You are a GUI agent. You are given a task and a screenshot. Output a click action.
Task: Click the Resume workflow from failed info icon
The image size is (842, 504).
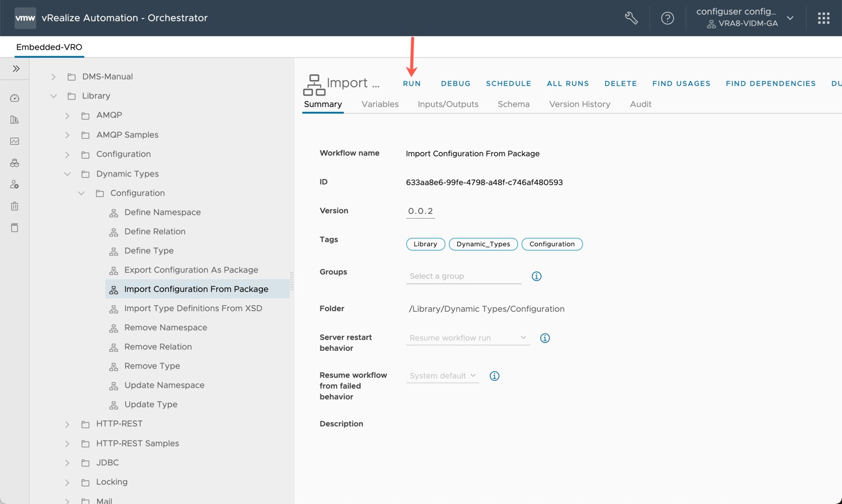coord(495,376)
